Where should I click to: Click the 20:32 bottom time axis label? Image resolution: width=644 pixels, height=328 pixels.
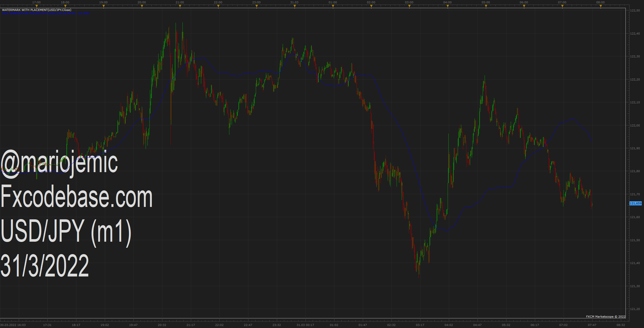pos(162,325)
